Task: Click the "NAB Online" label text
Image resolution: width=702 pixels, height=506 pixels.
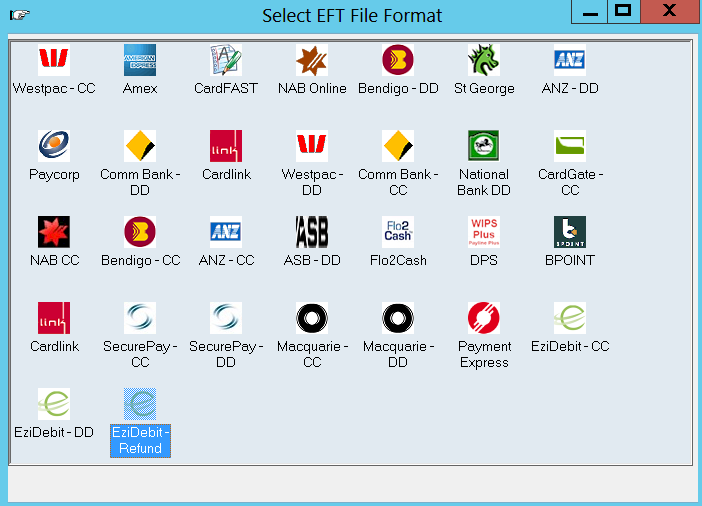Action: click(x=312, y=88)
